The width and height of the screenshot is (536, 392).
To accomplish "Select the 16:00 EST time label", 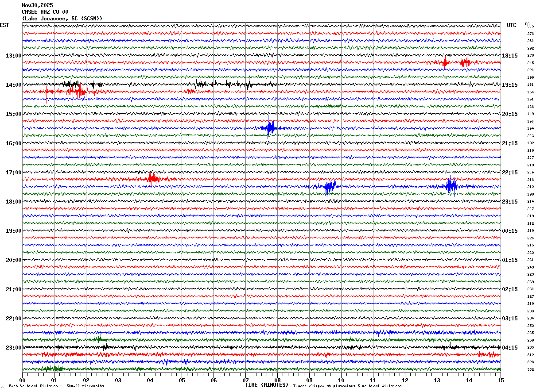I will pyautogui.click(x=13, y=143).
